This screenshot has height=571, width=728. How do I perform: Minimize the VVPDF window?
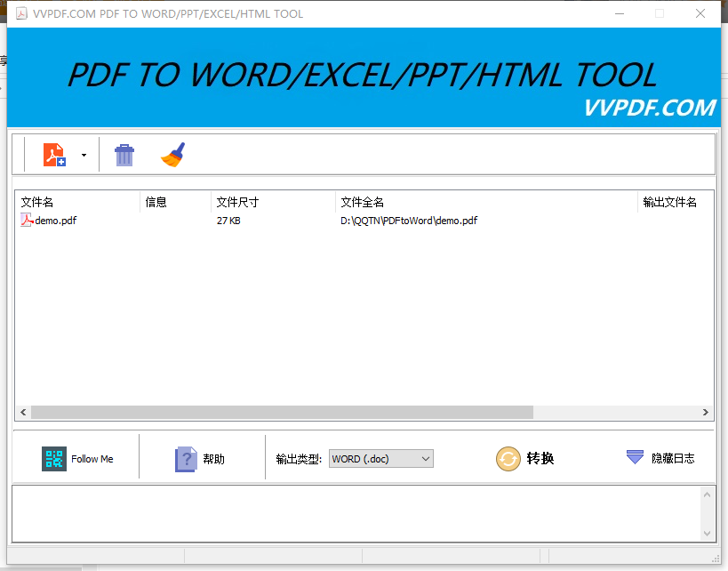[x=620, y=14]
